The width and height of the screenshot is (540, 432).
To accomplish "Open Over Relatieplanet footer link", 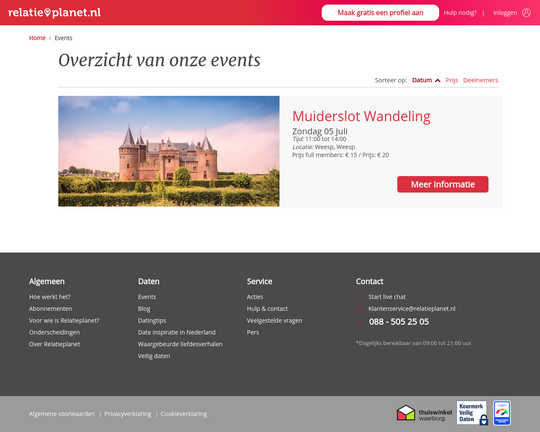I will (x=54, y=344).
